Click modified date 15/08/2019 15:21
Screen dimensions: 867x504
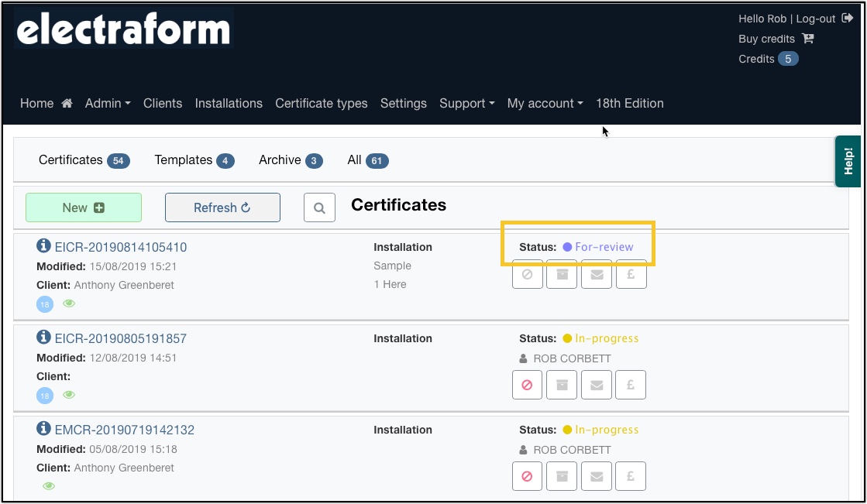[x=132, y=266]
